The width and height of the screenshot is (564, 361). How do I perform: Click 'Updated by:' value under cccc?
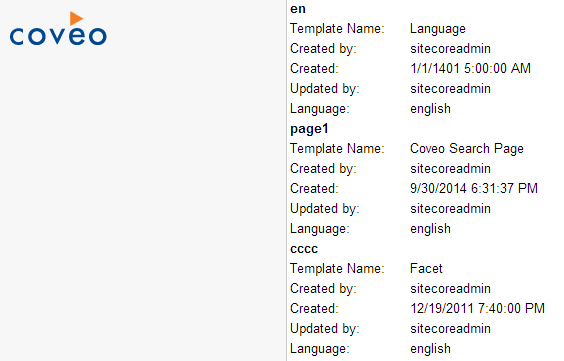click(x=450, y=329)
